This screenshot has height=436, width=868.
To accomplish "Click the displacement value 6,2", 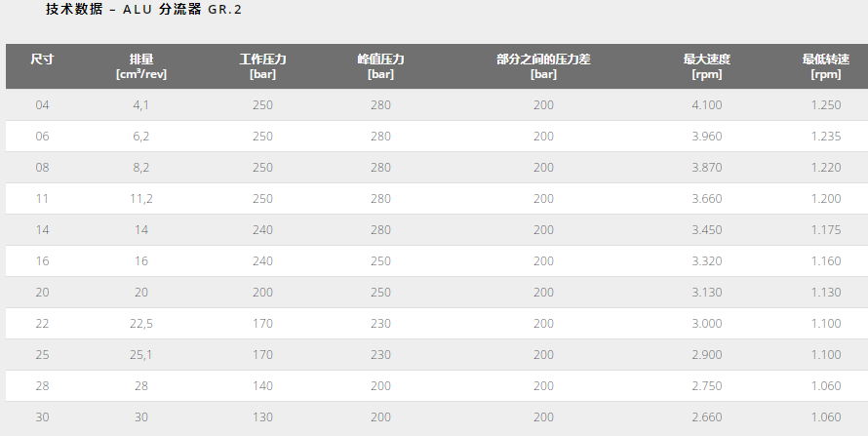I will pyautogui.click(x=141, y=137).
